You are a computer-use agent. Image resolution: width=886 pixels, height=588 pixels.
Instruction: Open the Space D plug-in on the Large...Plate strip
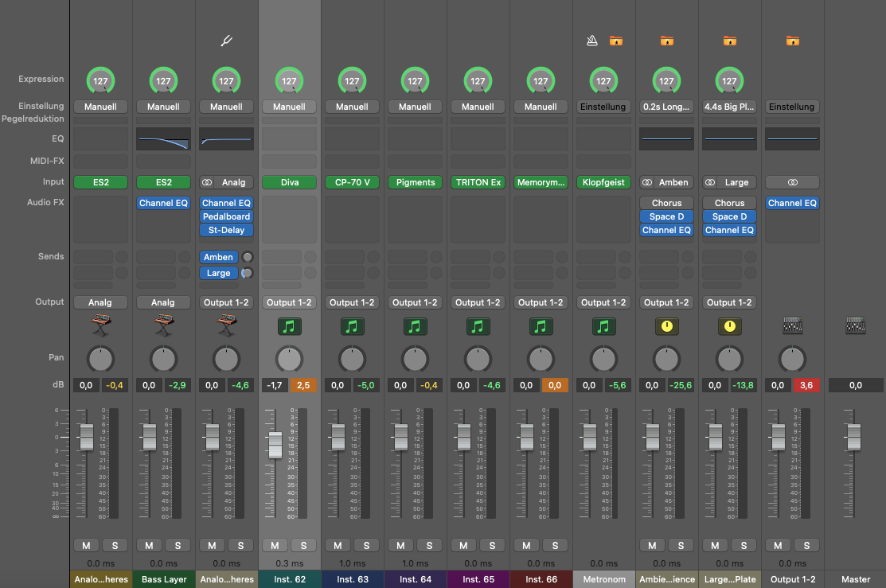(729, 216)
